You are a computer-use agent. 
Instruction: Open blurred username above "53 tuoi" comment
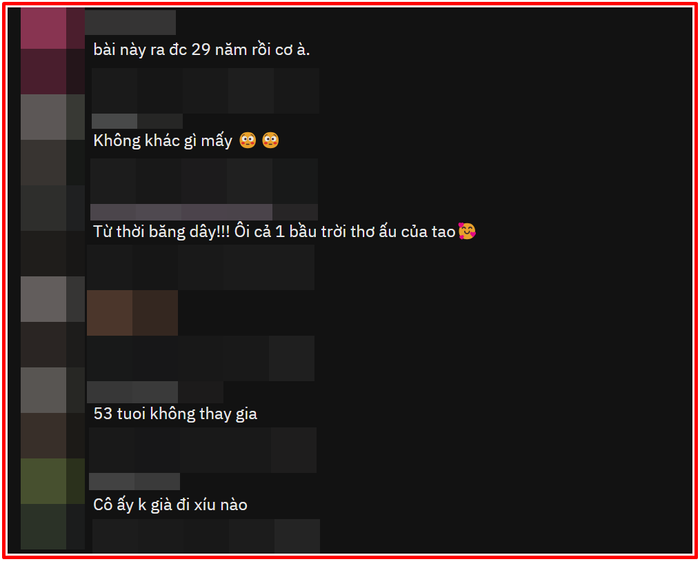[x=155, y=392]
